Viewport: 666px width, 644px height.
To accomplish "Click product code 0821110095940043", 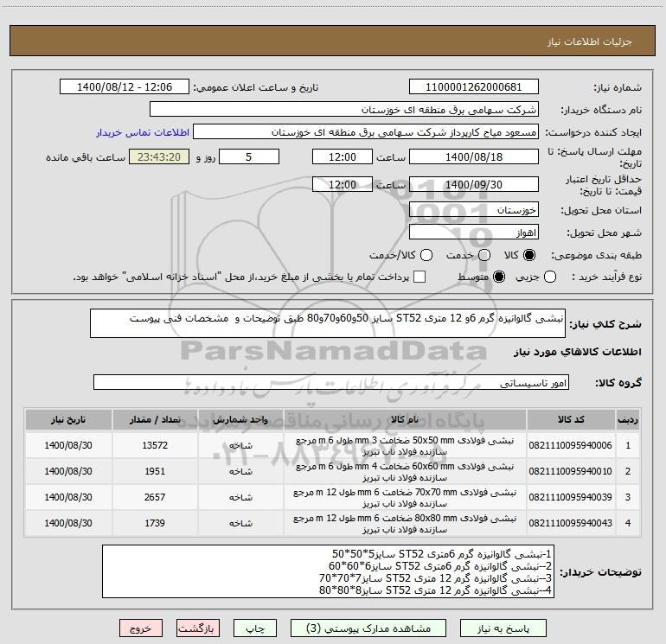I will (571, 523).
